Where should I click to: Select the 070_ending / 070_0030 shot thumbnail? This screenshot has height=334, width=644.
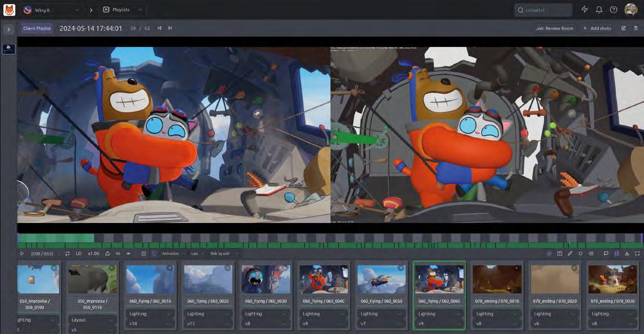point(612,279)
